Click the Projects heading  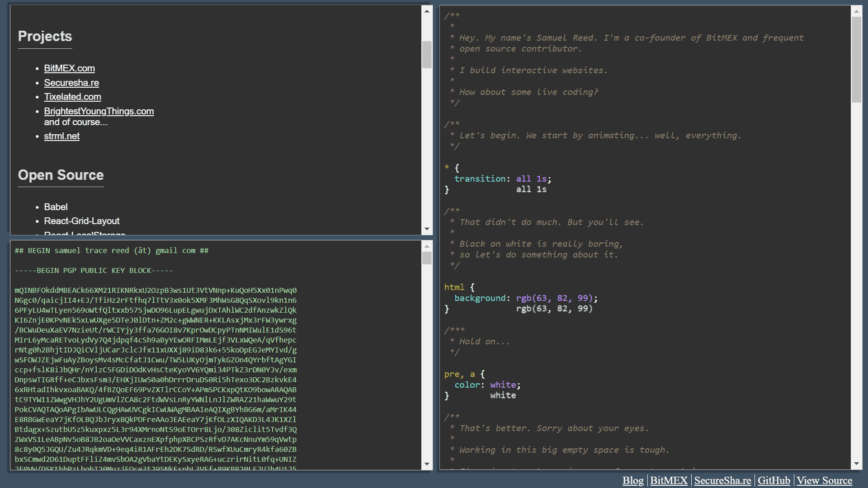(x=45, y=36)
